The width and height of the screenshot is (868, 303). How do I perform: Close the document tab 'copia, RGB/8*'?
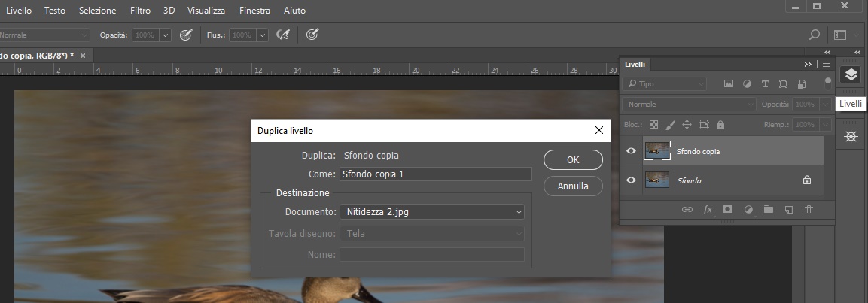pos(83,56)
